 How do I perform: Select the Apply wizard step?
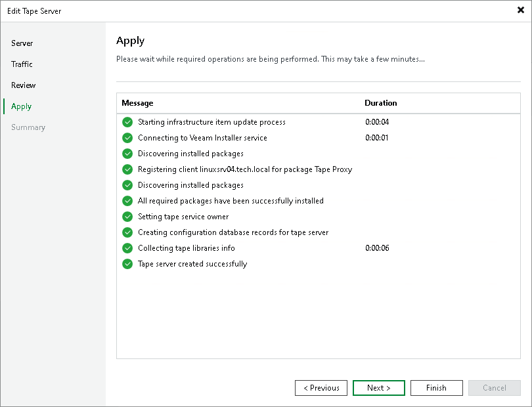[x=22, y=106]
